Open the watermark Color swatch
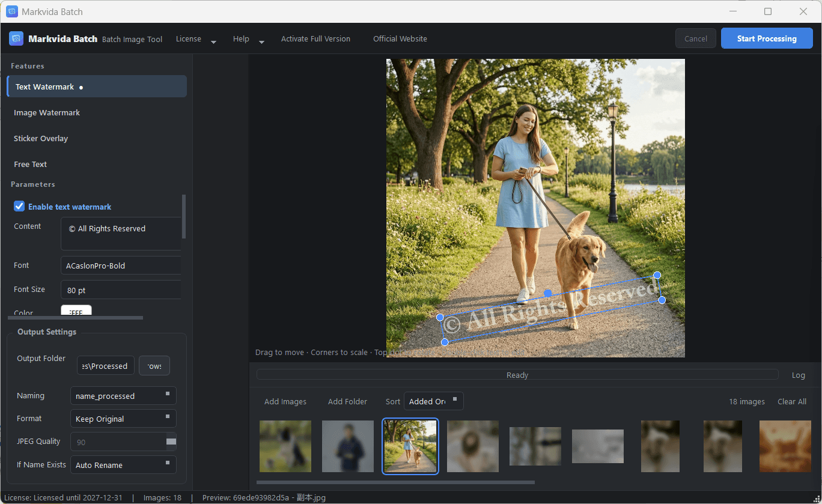The width and height of the screenshot is (822, 504). 76,311
